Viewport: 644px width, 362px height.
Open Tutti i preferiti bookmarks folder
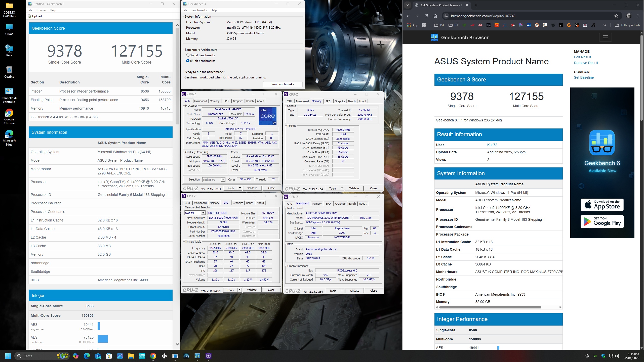pos(627,25)
